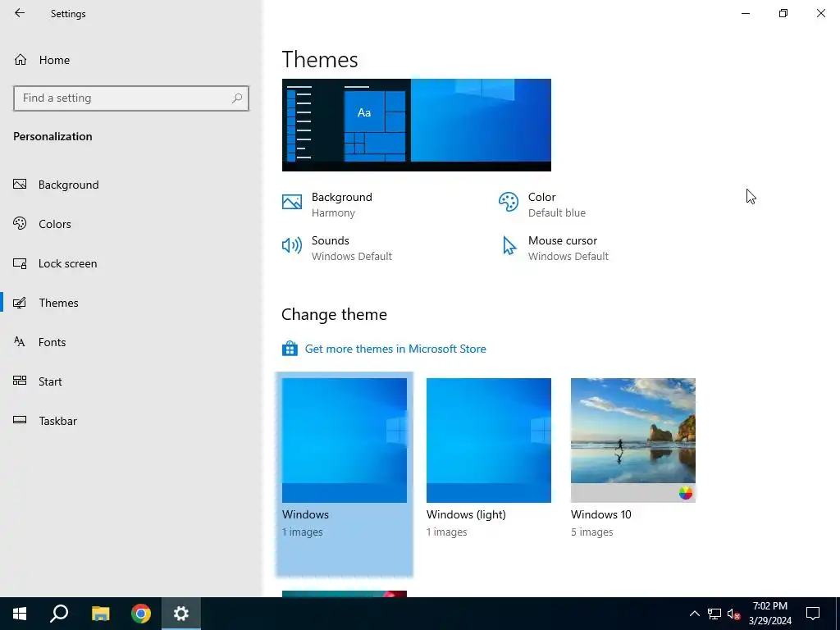Go back using the Settings back arrow
The width and height of the screenshot is (840, 630).
pos(20,13)
